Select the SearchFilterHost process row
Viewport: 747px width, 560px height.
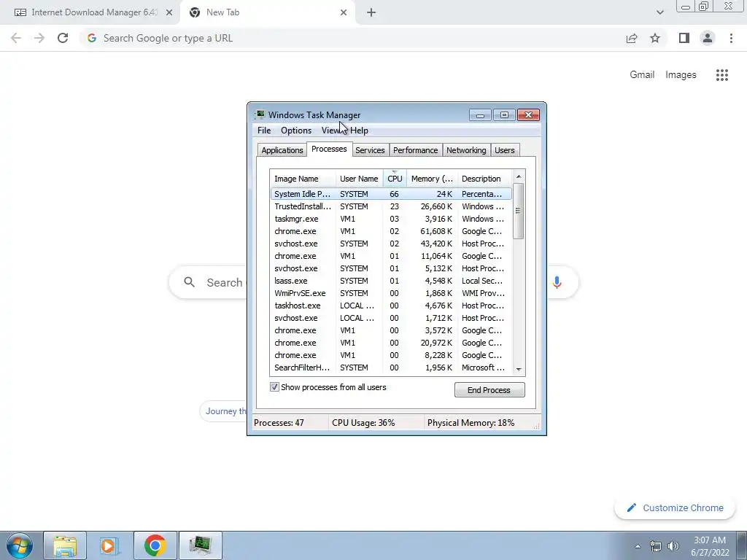391,367
